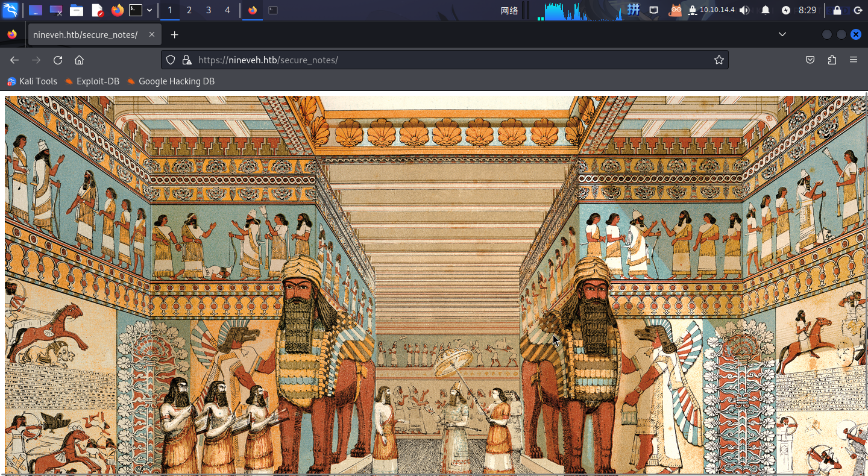Click the Nineveh palace painting image
Screen dimensions: 868x476
435,285
